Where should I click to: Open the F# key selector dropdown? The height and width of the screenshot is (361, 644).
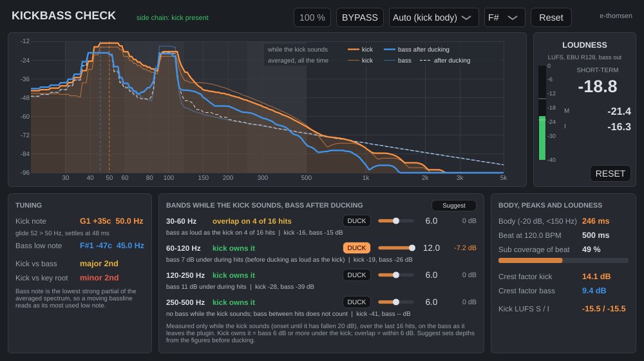504,17
